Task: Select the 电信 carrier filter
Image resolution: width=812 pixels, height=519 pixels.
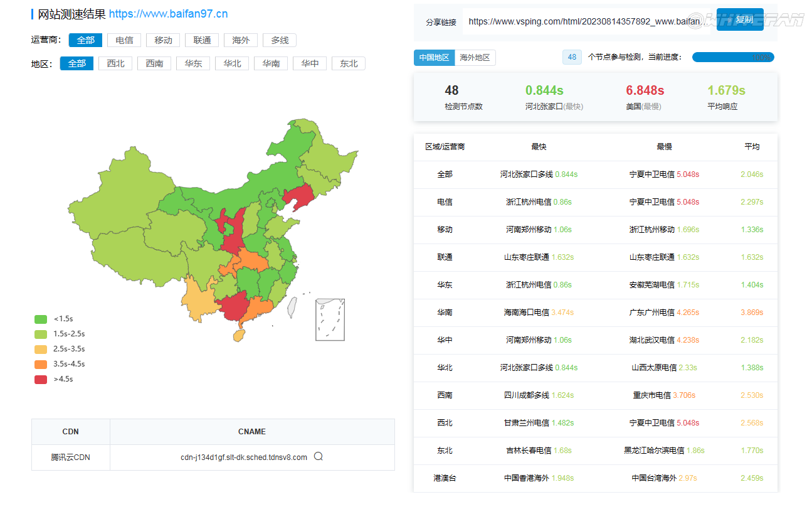Action: coord(124,40)
